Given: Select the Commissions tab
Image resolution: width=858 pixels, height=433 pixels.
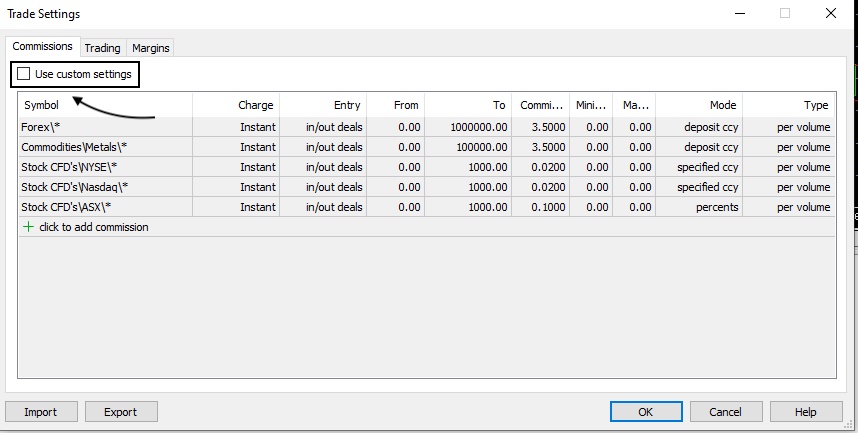Looking at the screenshot, I should point(43,47).
